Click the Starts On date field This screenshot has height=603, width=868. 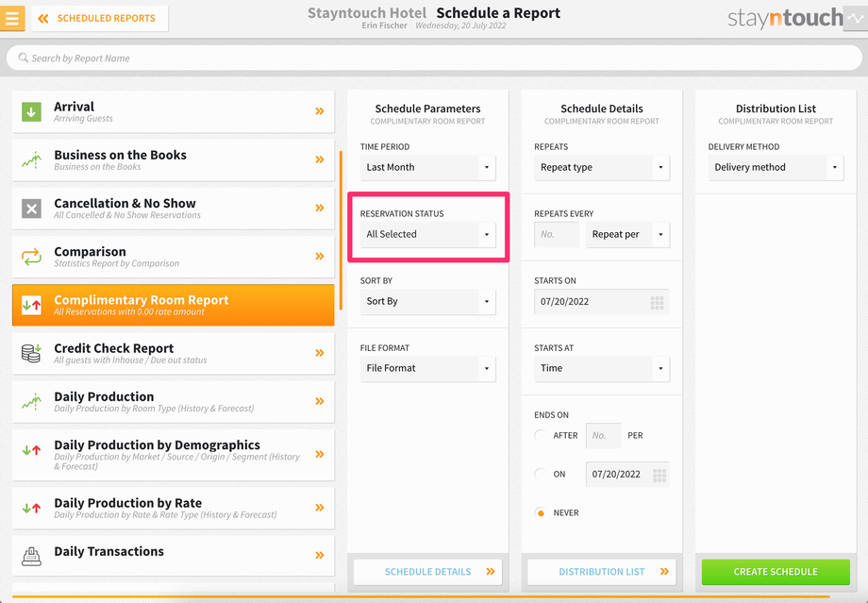tap(602, 302)
